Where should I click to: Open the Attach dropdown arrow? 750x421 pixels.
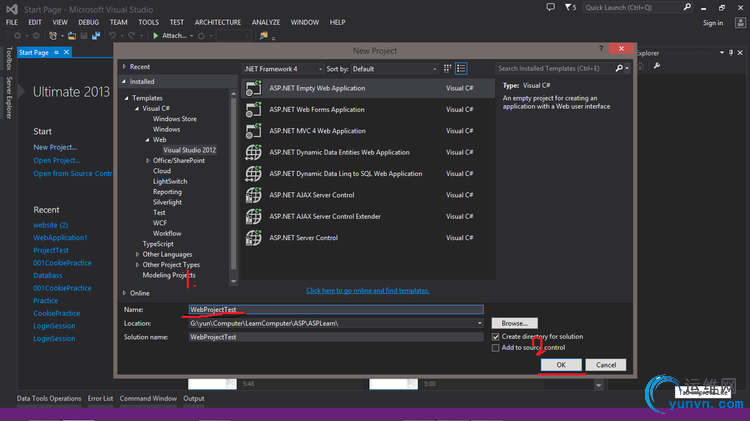(x=191, y=36)
